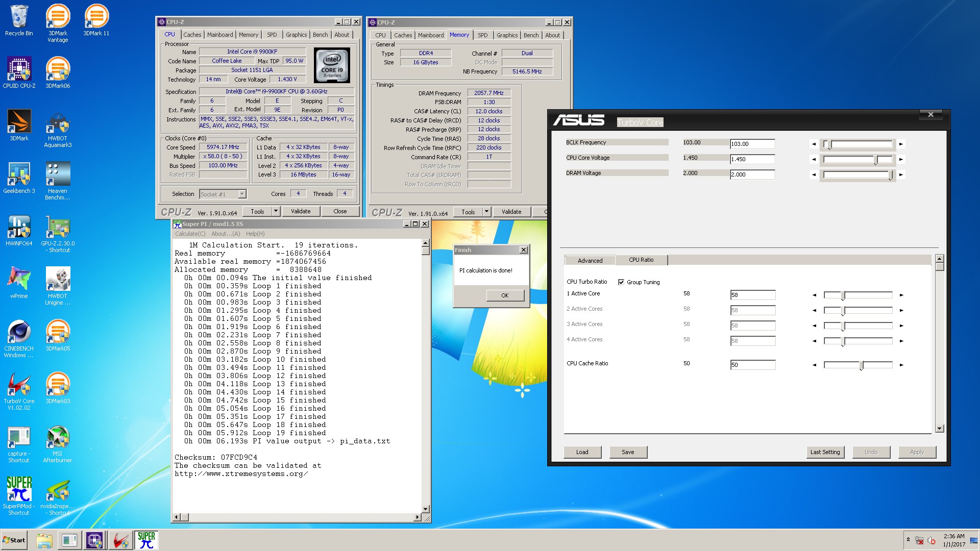
Task: Increase BCLK Frequency with right arrow
Action: pyautogui.click(x=901, y=144)
